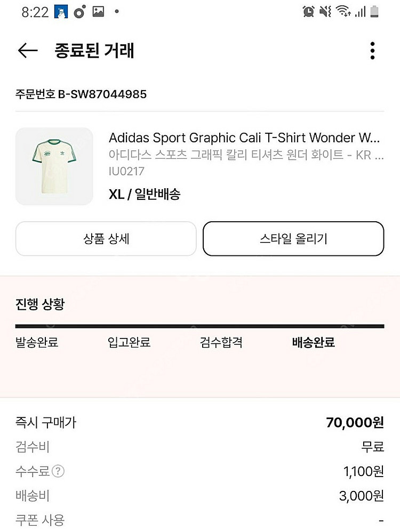The image size is (400, 532).
Task: Tap the Wi-Fi status icon
Action: click(342, 12)
